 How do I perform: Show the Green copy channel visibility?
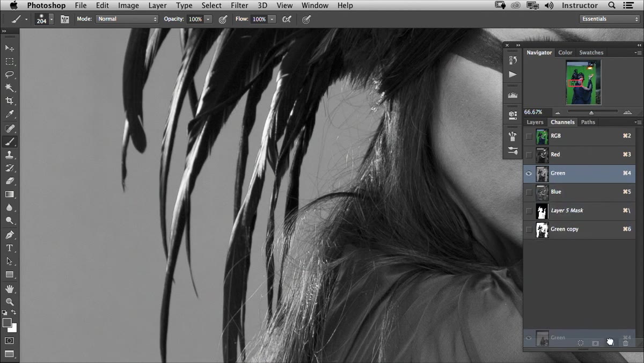tap(529, 229)
